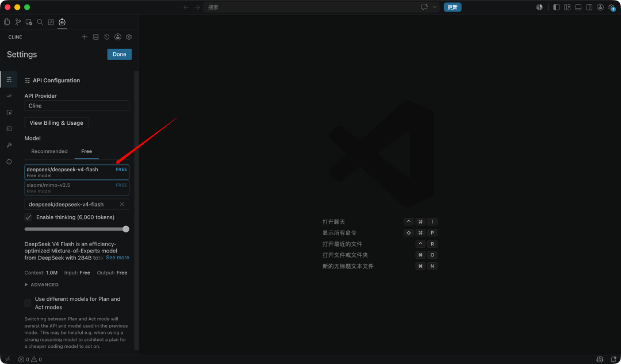The height and width of the screenshot is (364, 621).
Task: Click View Billing & Usage button
Action: click(x=56, y=123)
